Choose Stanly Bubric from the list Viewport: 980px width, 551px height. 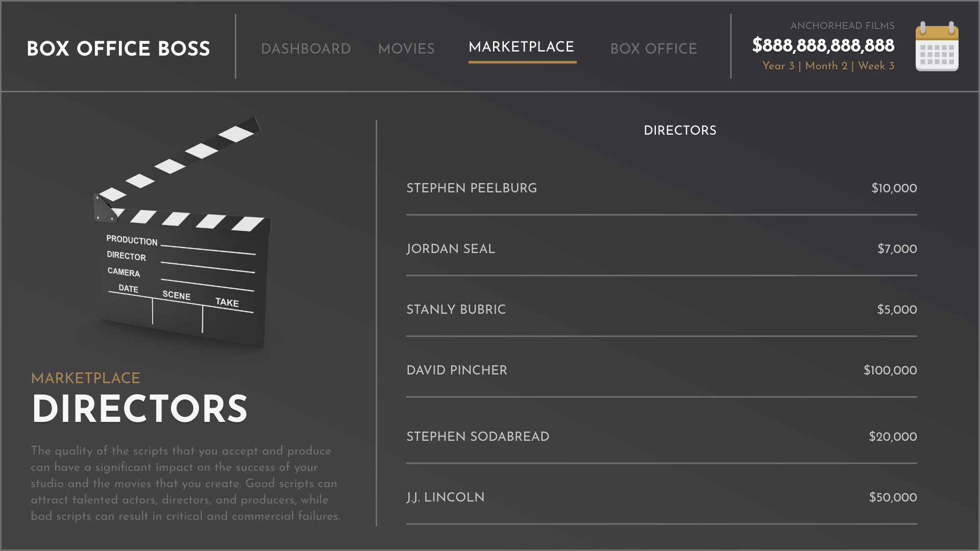(456, 310)
